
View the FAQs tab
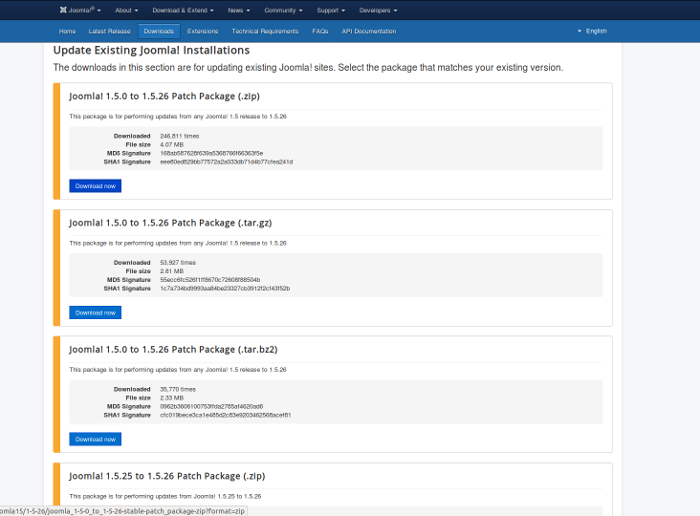(320, 31)
